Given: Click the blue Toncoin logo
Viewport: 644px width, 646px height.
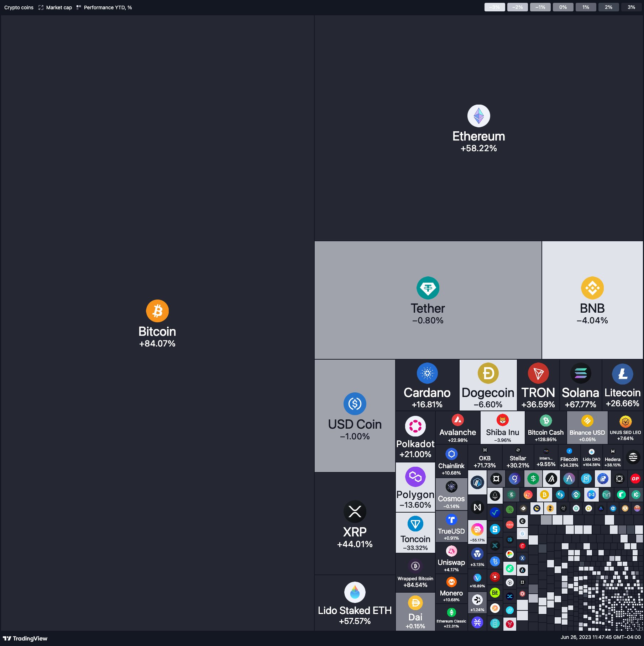Looking at the screenshot, I should [x=415, y=524].
